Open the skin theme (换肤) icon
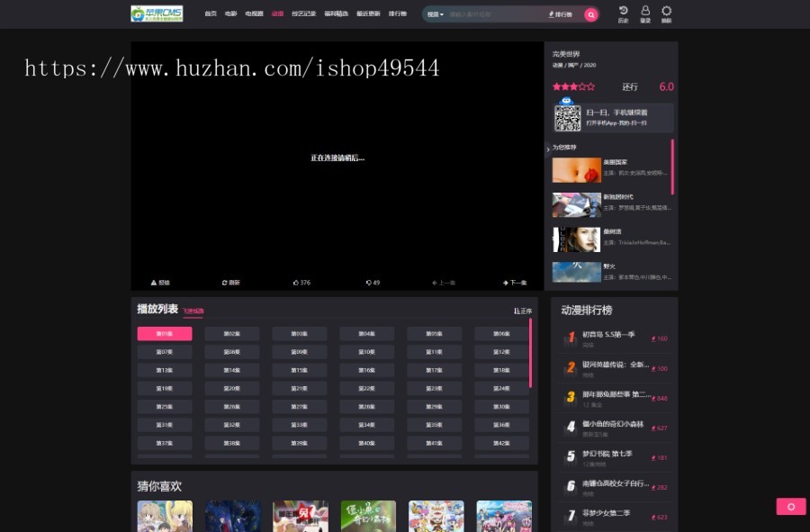Viewport: 810px width, 532px height. coord(667,11)
